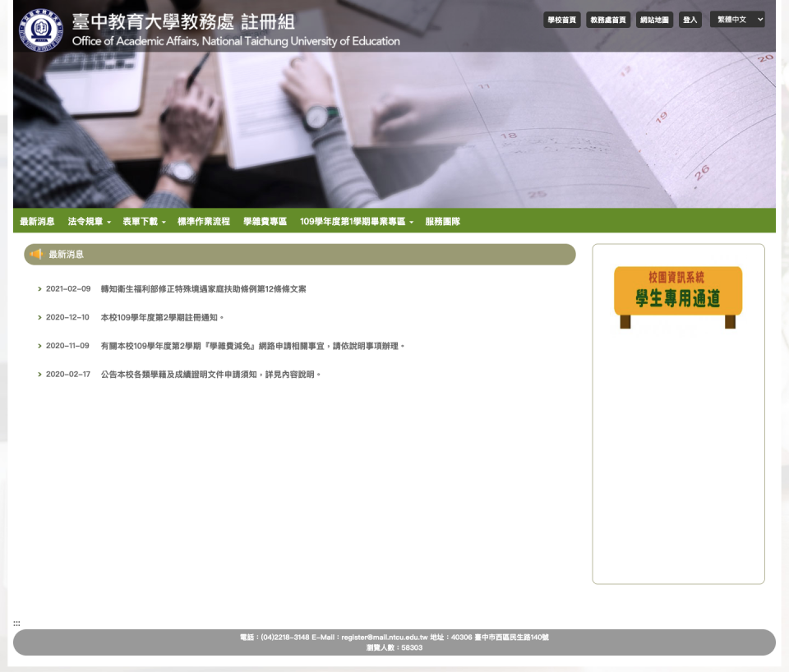Click the university logo emblem
The image size is (789, 672).
coord(41,29)
